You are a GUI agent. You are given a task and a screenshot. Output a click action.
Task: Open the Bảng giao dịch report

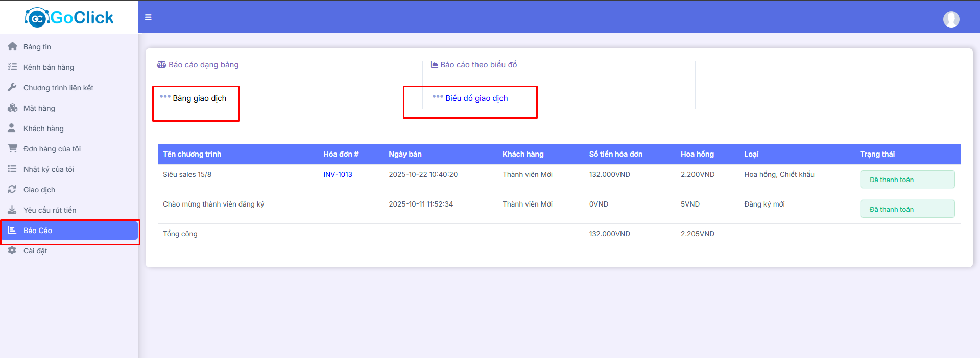tap(199, 98)
